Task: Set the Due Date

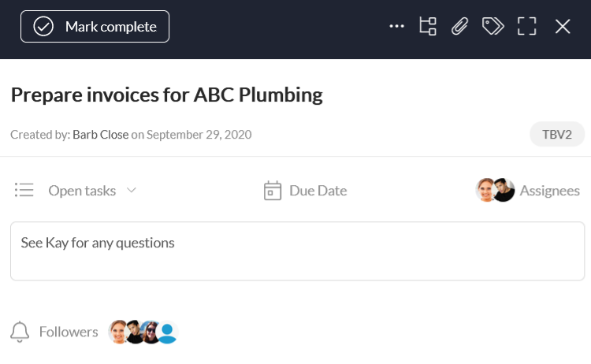Action: 318,191
